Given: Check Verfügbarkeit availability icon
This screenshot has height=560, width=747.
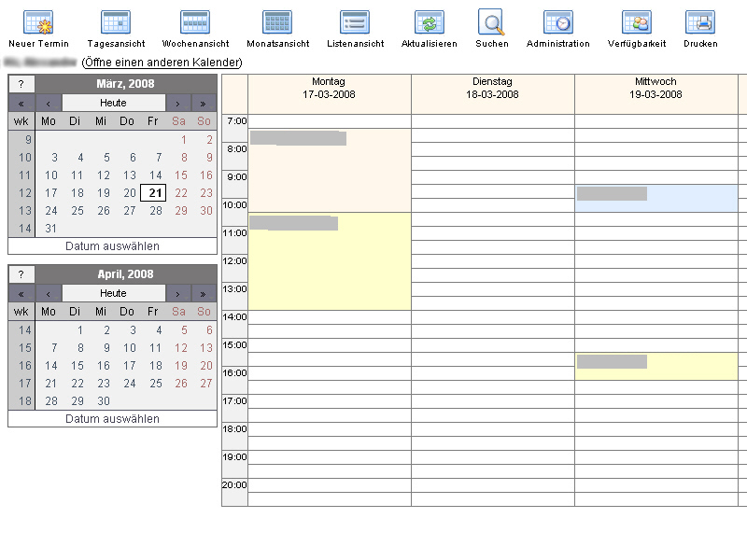Looking at the screenshot, I should click(x=636, y=22).
